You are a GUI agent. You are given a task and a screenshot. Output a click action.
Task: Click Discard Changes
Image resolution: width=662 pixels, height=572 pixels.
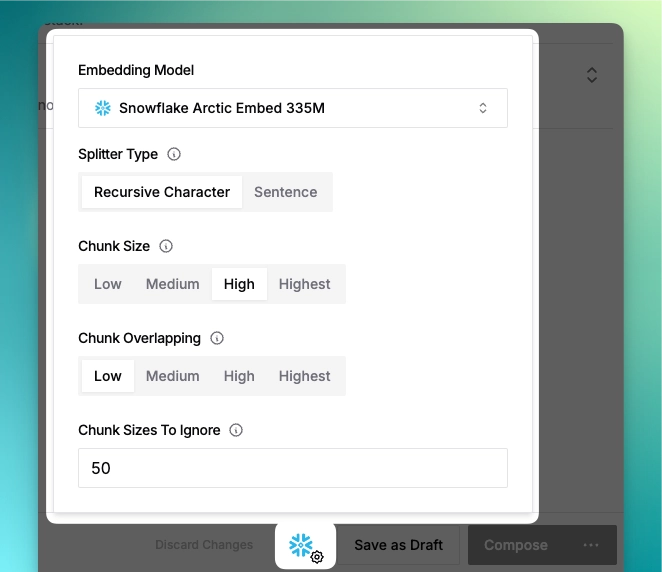point(204,545)
